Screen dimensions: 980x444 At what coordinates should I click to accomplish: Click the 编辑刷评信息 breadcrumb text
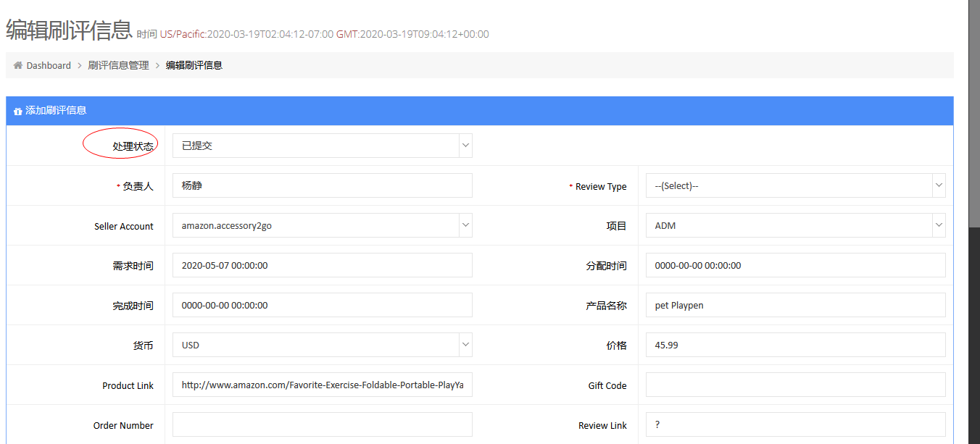point(194,65)
